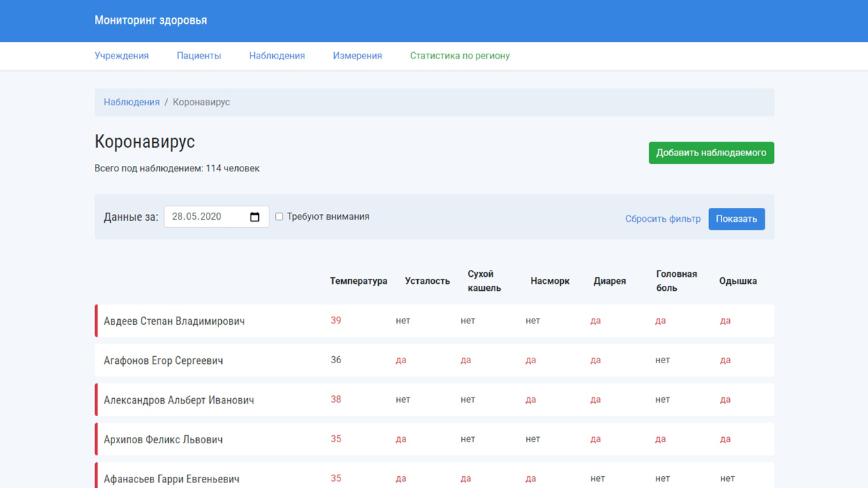Select patient Агафонов Егор Сергеевич
This screenshot has width=868, height=488.
163,360
